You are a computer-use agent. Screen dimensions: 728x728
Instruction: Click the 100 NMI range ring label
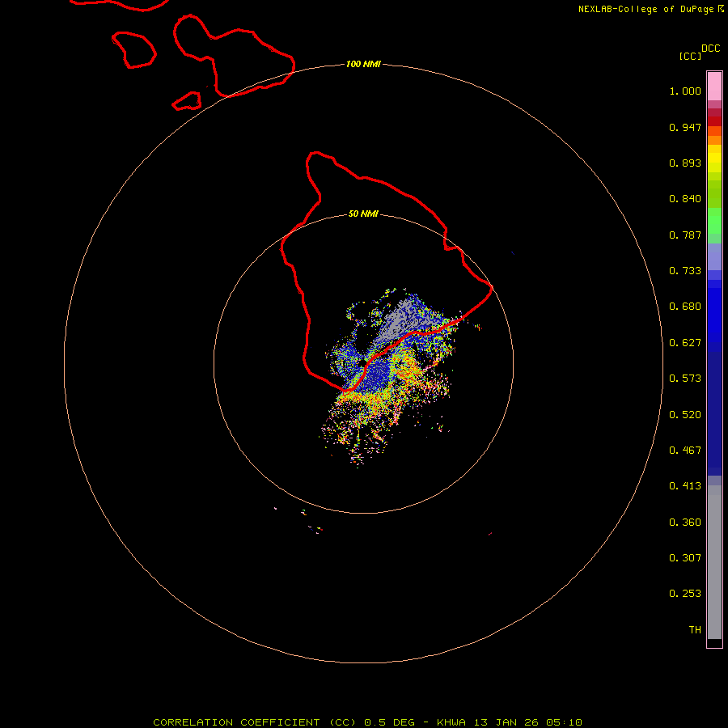click(x=363, y=64)
